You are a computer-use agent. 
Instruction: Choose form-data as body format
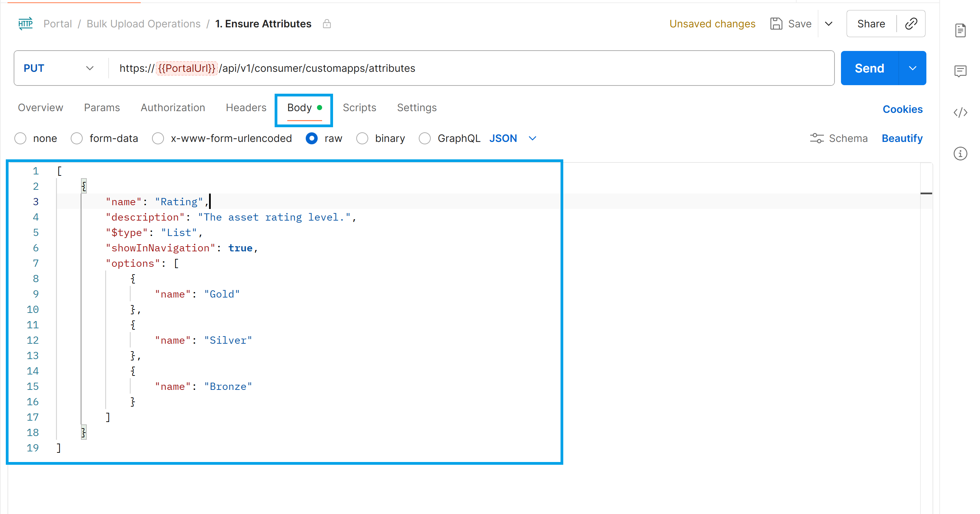click(x=77, y=138)
